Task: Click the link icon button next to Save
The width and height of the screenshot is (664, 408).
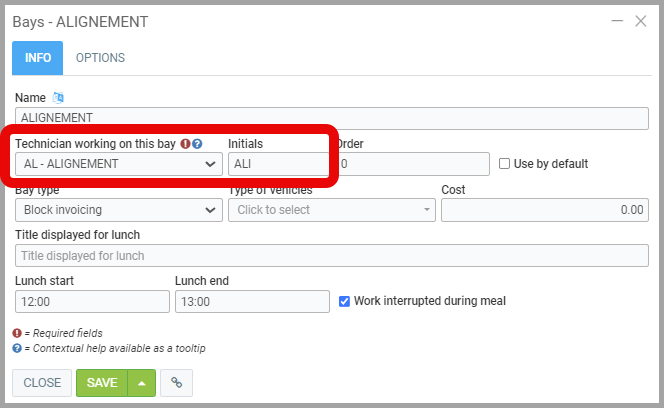Action: (x=176, y=383)
